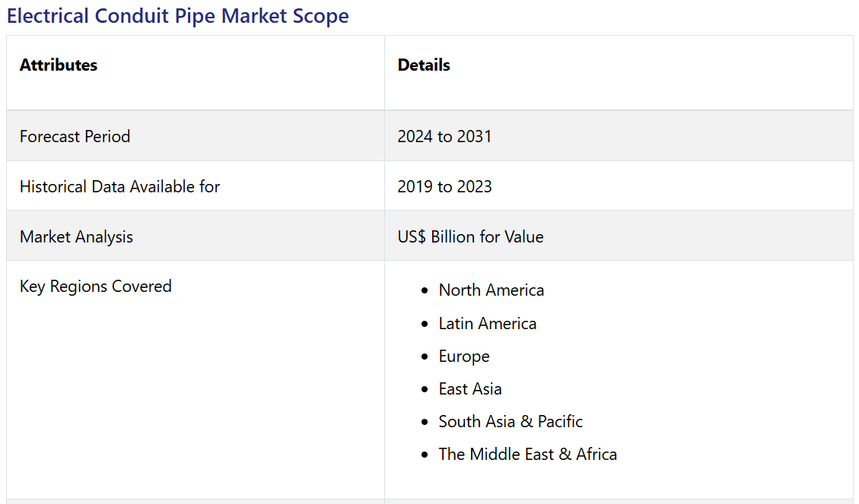The image size is (859, 504).
Task: Click the 2019 to 2023 value
Action: pyautogui.click(x=444, y=186)
